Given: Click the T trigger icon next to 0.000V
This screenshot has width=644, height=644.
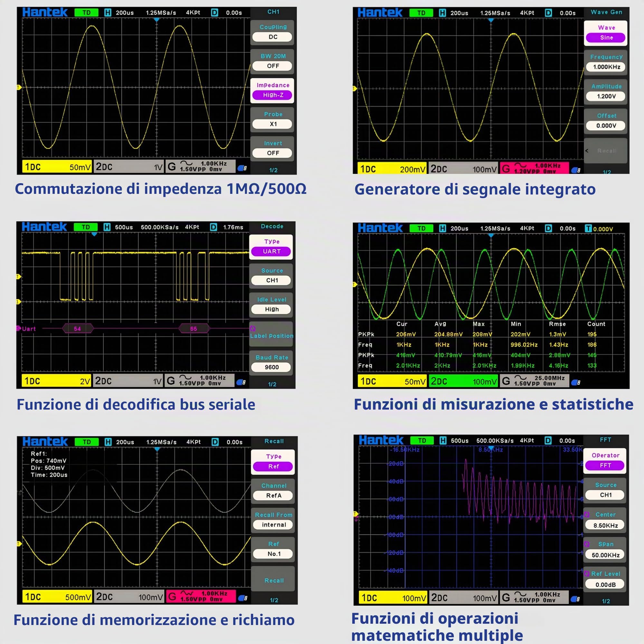Looking at the screenshot, I should [588, 229].
